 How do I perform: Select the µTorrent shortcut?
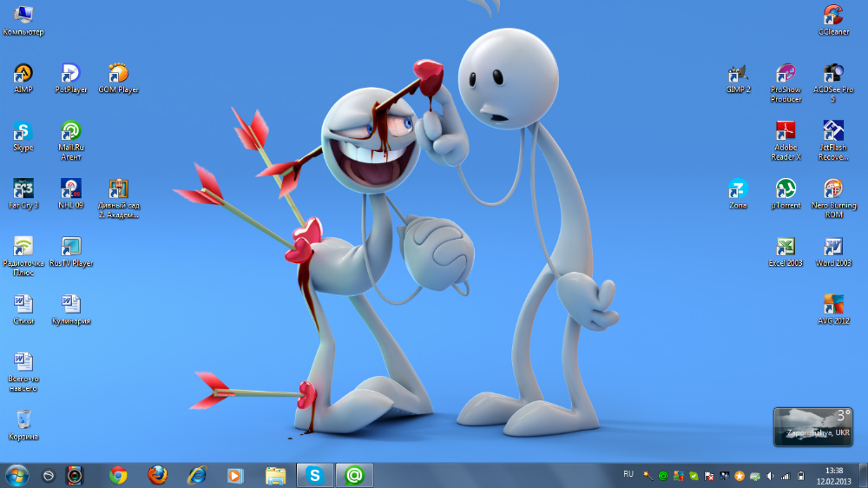click(x=786, y=194)
